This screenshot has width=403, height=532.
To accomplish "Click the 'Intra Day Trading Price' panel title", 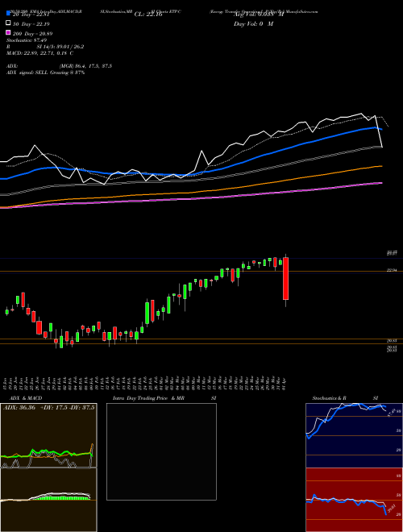I will point(140,398).
